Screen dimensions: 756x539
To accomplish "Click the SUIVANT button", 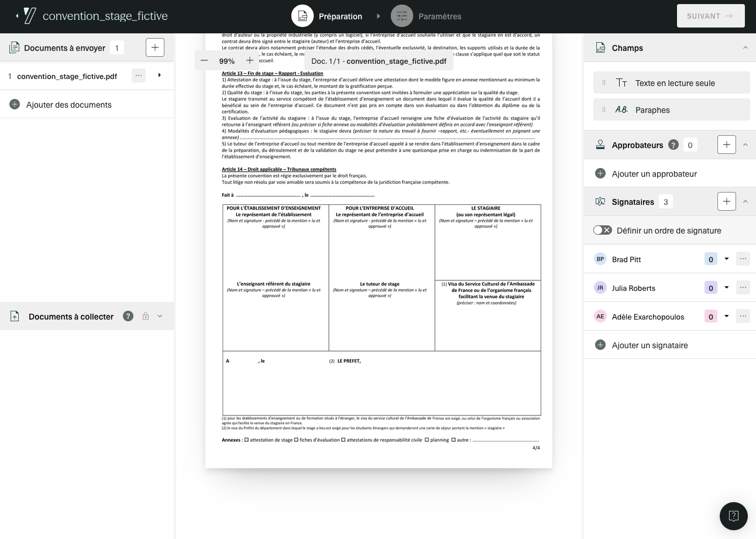I will [710, 16].
